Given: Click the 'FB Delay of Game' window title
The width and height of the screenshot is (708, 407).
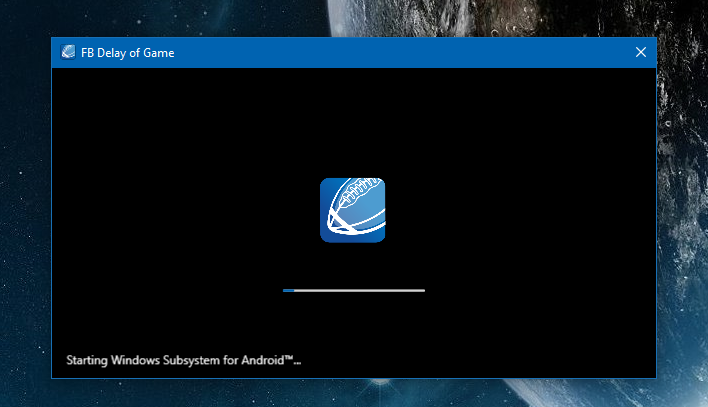Looking at the screenshot, I should (x=128, y=53).
